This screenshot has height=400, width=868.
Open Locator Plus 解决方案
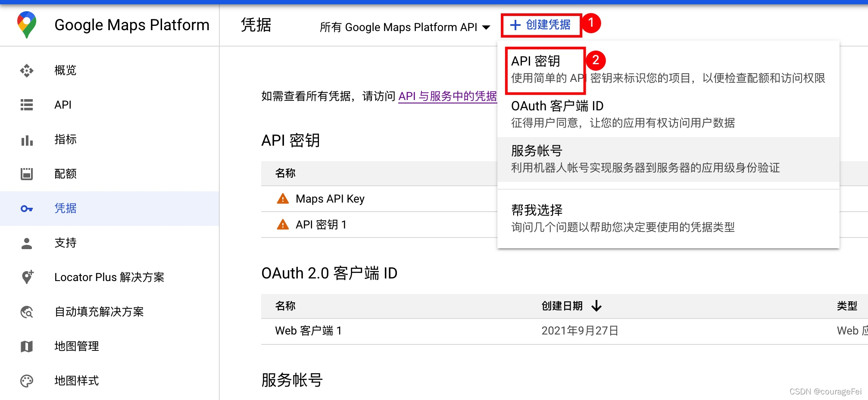click(x=109, y=277)
